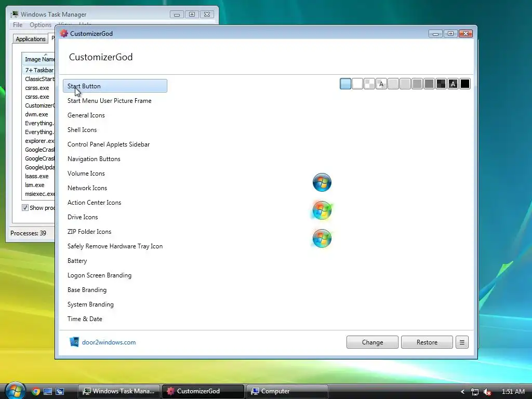Image resolution: width=532 pixels, height=399 pixels.
Task: Select the dwm.exe process row
Action: tap(38, 114)
